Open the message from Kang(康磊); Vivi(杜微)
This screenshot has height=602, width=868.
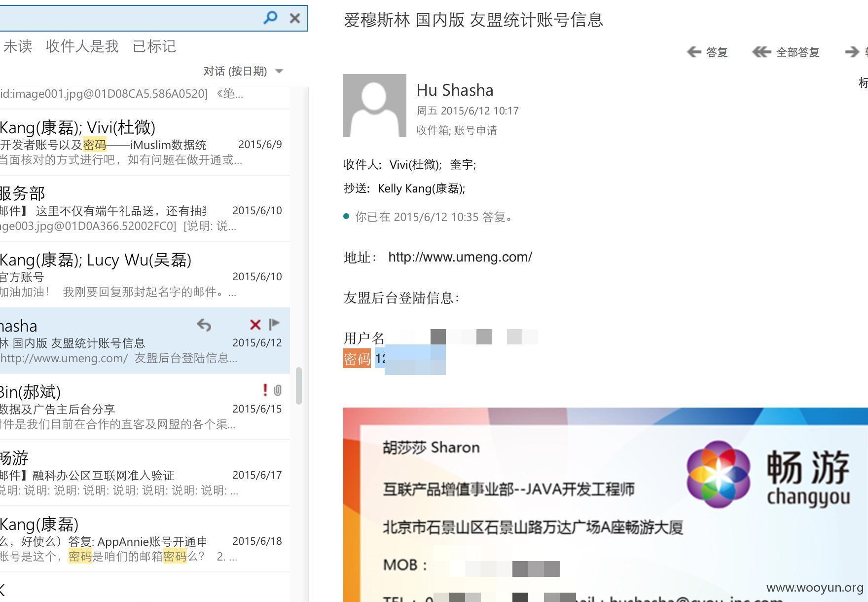click(x=145, y=142)
